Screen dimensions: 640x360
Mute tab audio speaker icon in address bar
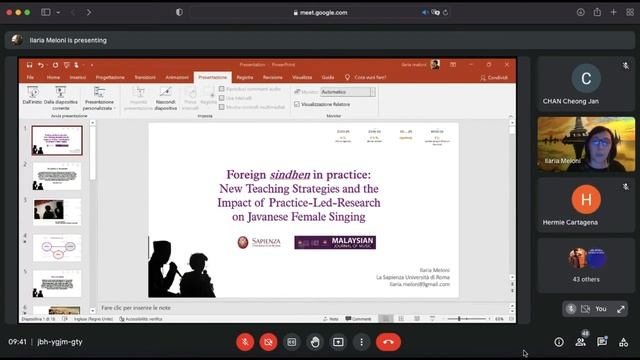coord(424,13)
